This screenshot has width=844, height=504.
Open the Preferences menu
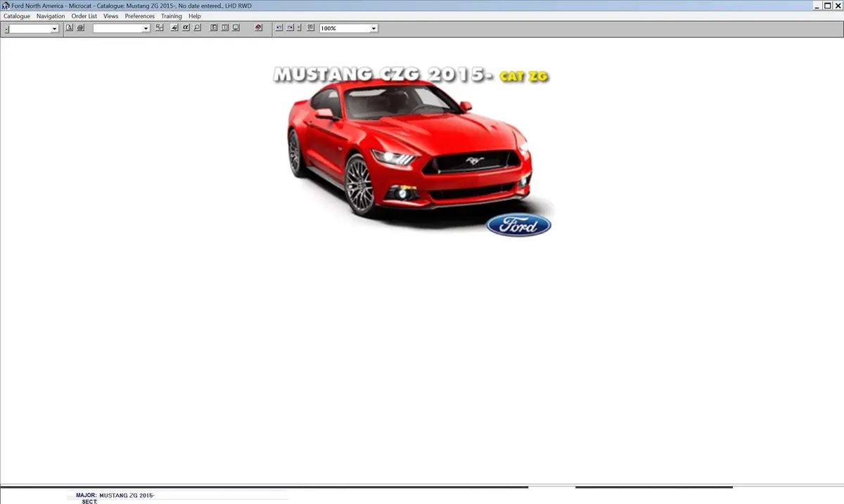(x=140, y=16)
